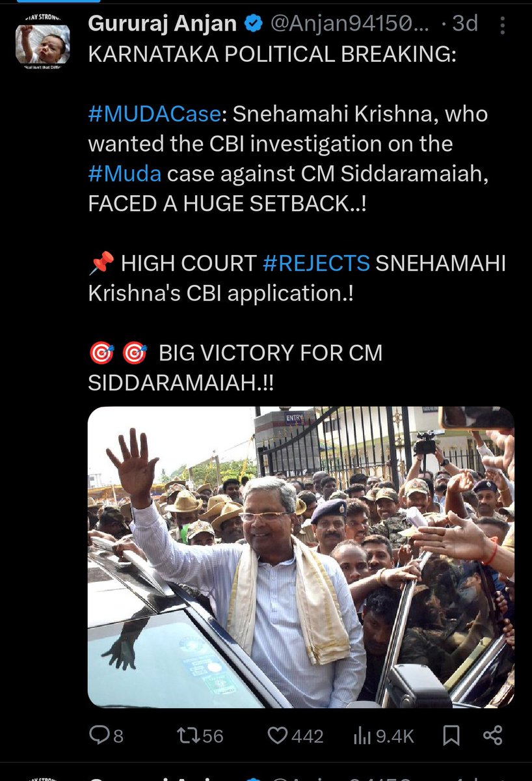The height and width of the screenshot is (781, 532).
Task: Tap the 442 likes count
Action: [x=308, y=736]
